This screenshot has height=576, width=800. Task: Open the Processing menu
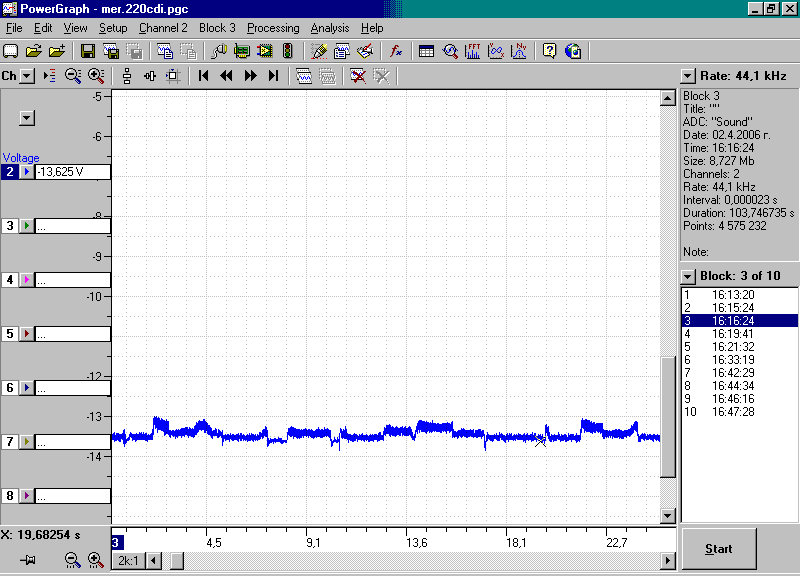coord(273,28)
